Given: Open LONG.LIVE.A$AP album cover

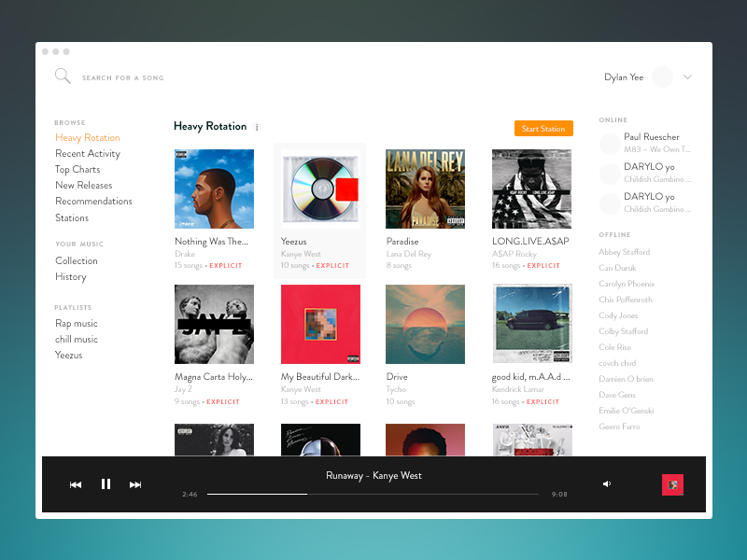Looking at the screenshot, I should 531,189.
